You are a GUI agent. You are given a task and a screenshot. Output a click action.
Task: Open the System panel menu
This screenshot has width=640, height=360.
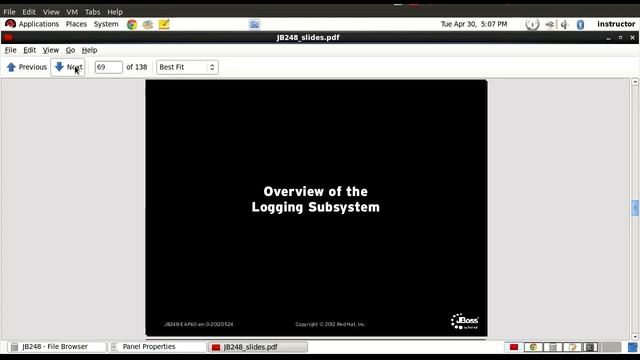(x=106, y=24)
